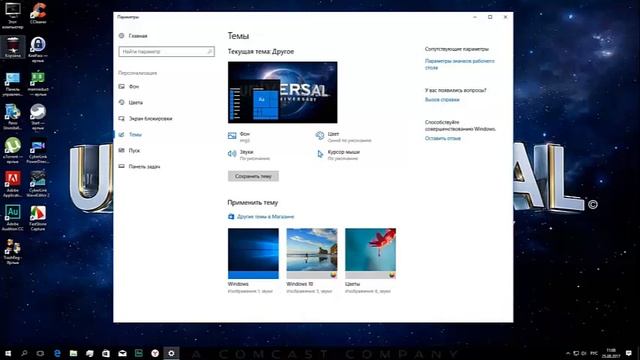Screen dimensions: 640x360
Task: Show hidden system tray icons
Action: coord(568,353)
